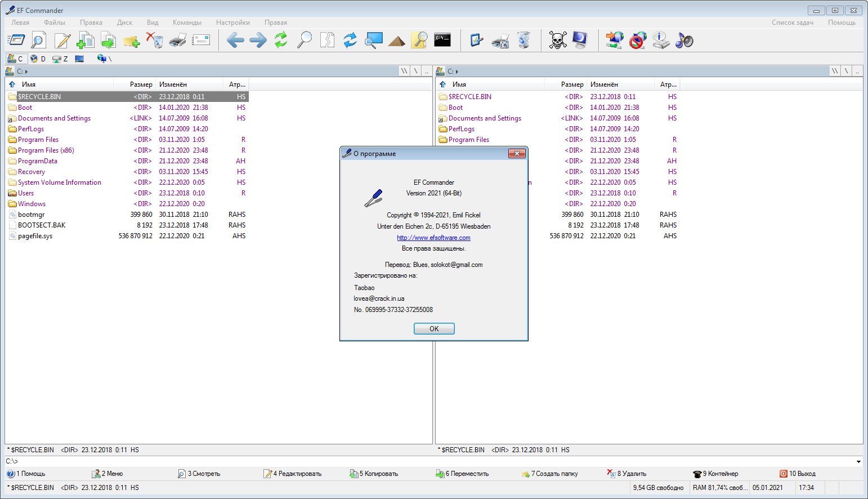This screenshot has height=499, width=868.
Task: Click the moon monitor sleep icon
Action: (580, 40)
